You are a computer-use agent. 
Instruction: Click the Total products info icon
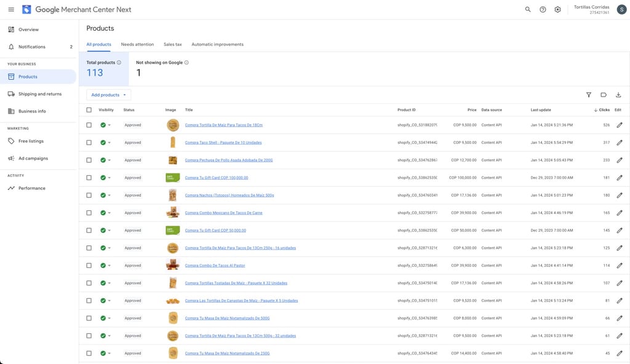(119, 62)
